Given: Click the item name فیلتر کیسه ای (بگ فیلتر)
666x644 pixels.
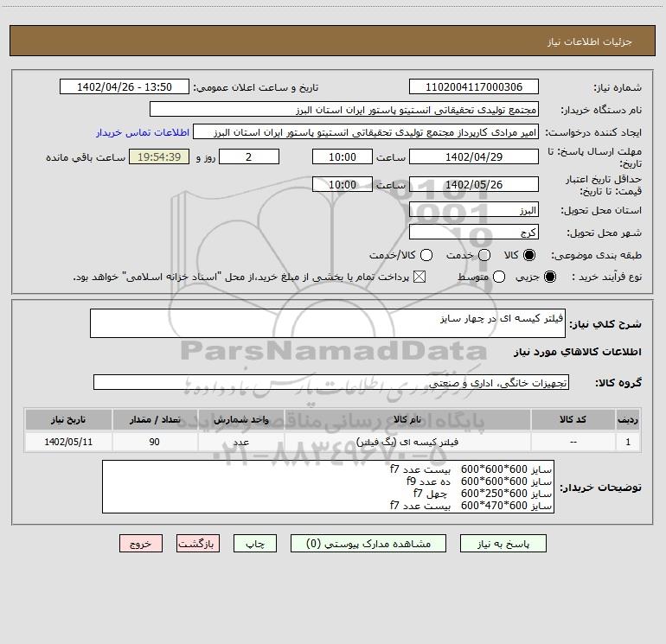Looking at the screenshot, I should [x=407, y=442].
